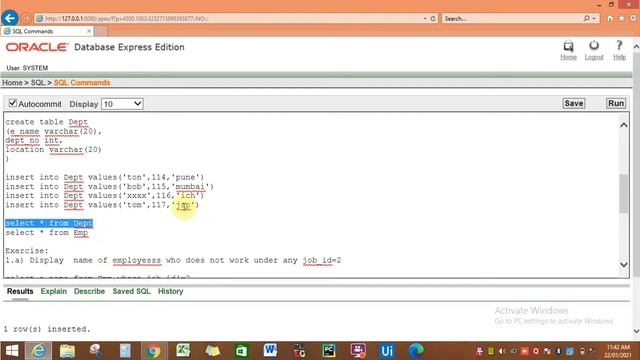Viewport: 640px width, 360px height.
Task: Open Microsoft Edge from taskbar
Action: [416, 351]
